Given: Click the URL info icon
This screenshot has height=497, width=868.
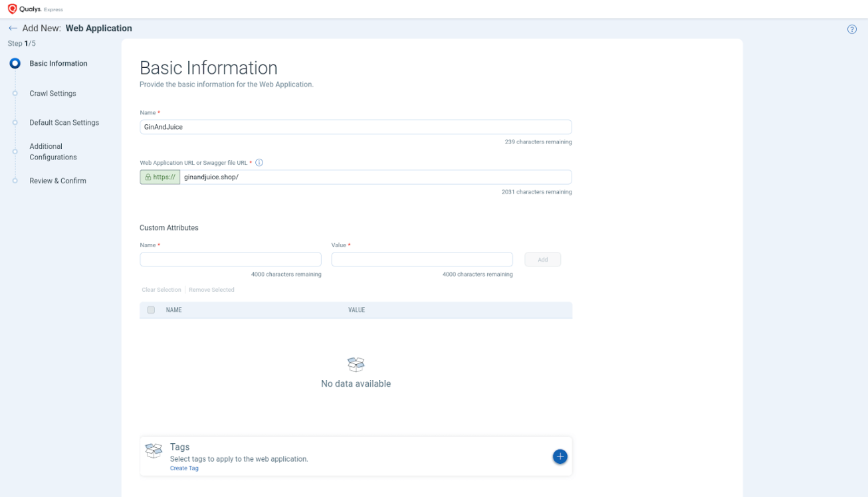Looking at the screenshot, I should pyautogui.click(x=259, y=162).
